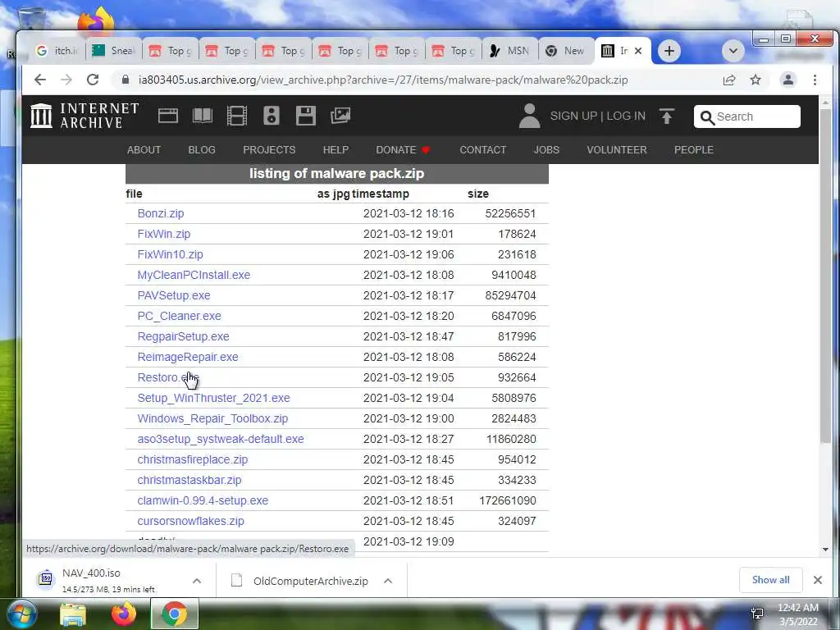This screenshot has width=840, height=630.
Task: Click the Bonzi.zip link
Action: coord(161,213)
